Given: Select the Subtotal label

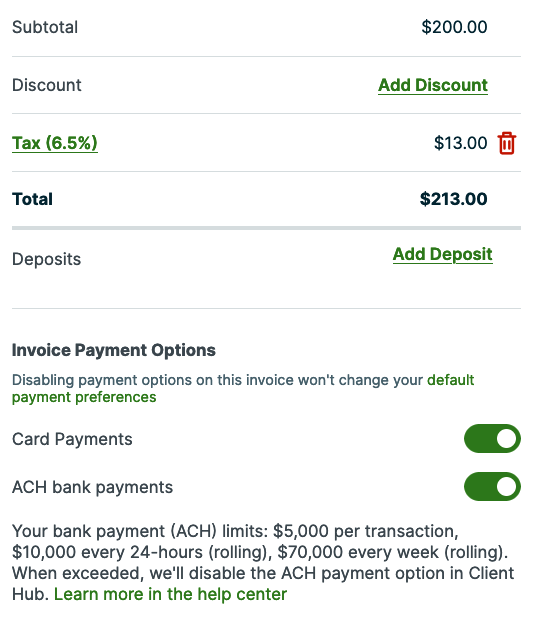Looking at the screenshot, I should [x=45, y=27].
